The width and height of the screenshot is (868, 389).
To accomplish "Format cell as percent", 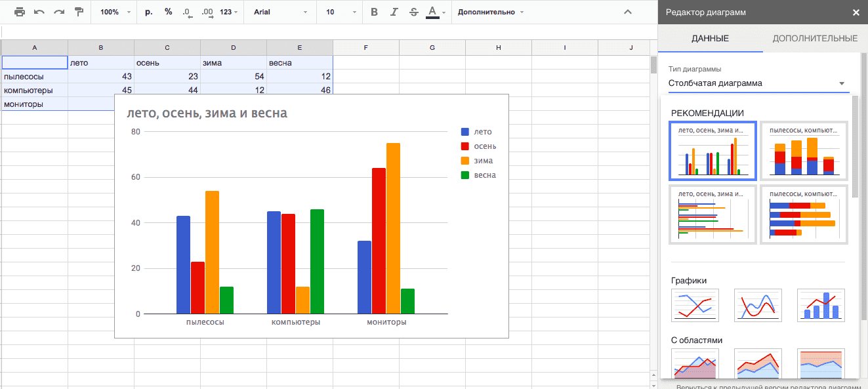I will [168, 12].
